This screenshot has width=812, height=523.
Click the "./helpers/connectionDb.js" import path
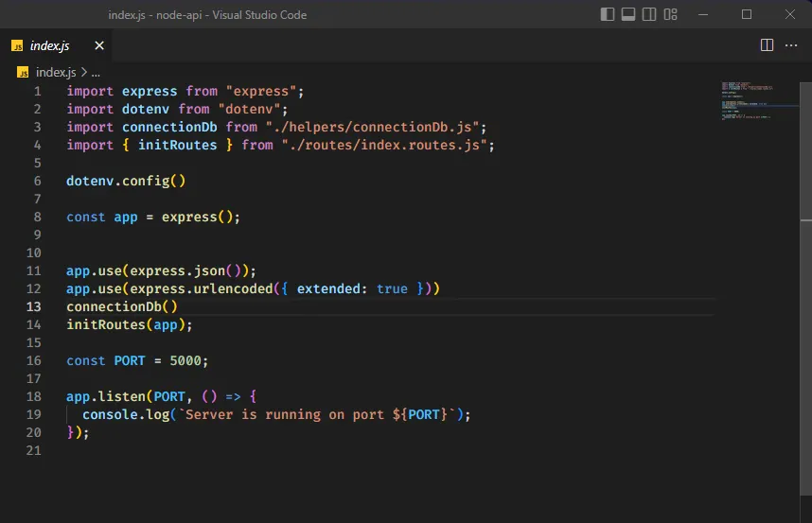pyautogui.click(x=372, y=128)
